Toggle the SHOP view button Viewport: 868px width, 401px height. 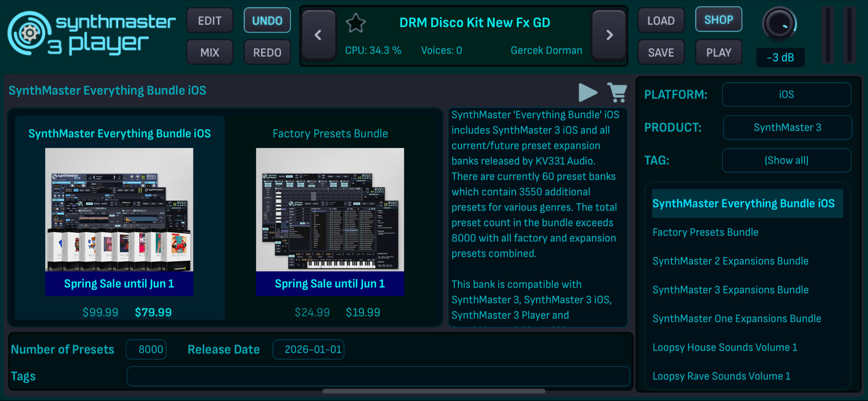(x=718, y=20)
